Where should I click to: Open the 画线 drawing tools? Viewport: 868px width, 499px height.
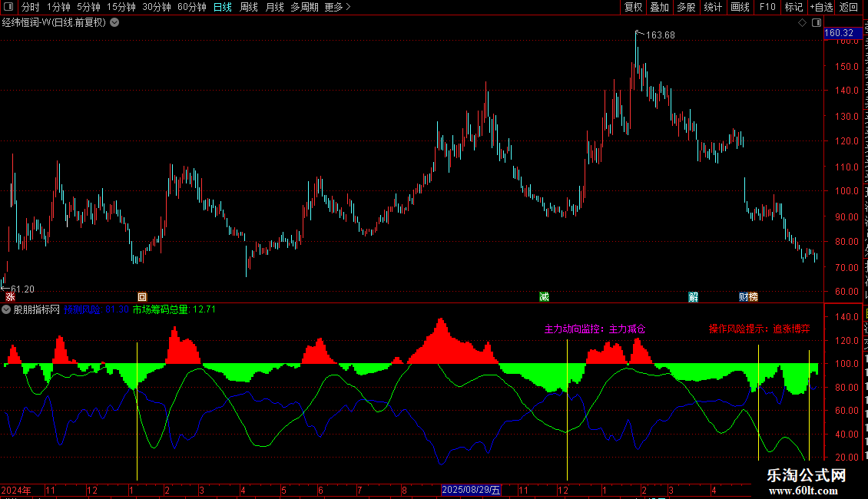[x=740, y=7]
